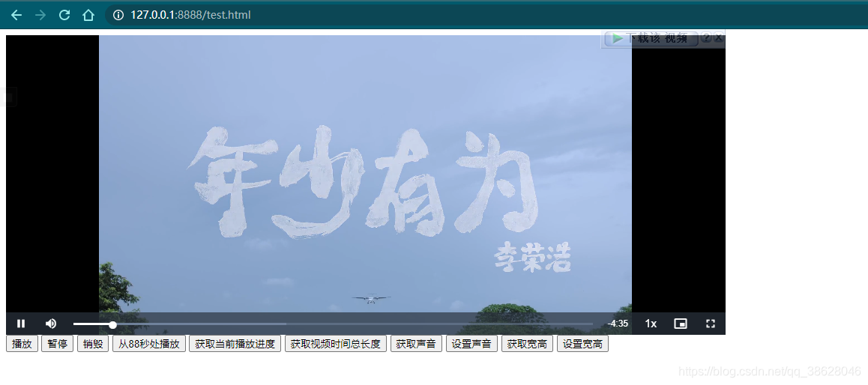
Task: Click 从88秒处播放 button
Action: (x=149, y=344)
